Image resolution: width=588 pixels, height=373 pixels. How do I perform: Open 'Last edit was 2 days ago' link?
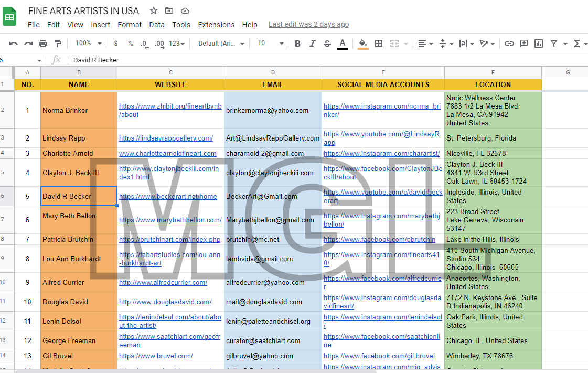point(308,24)
